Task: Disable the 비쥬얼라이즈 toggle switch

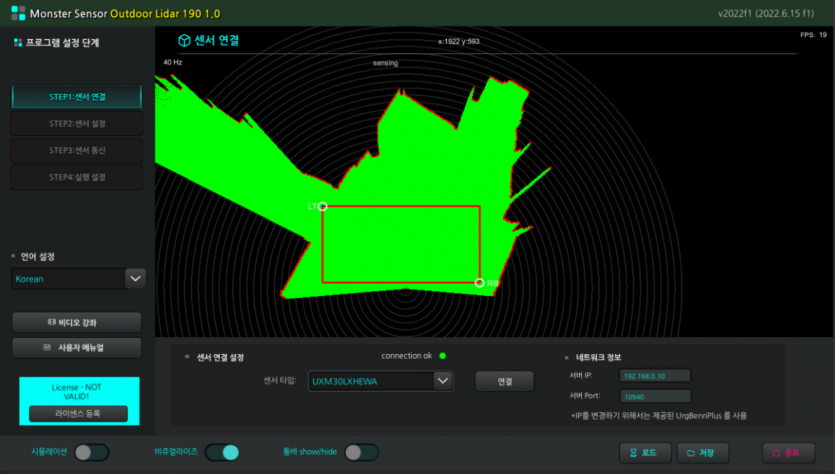Action: click(x=222, y=452)
